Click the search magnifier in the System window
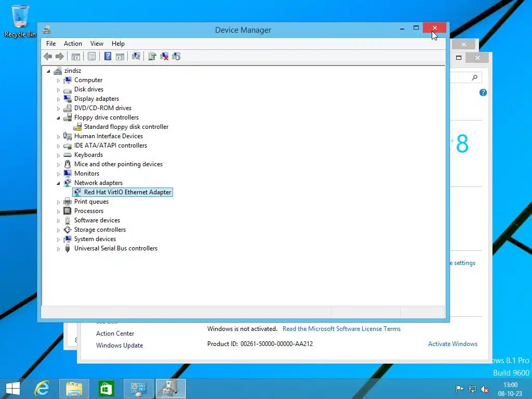 click(x=475, y=78)
